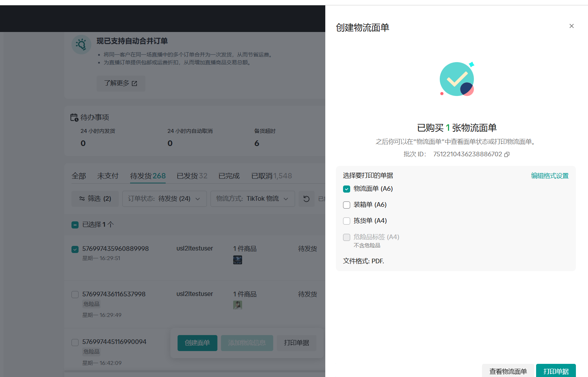Close the 创建物流面单 panel
Screen dimensions: 588x377
(571, 26)
